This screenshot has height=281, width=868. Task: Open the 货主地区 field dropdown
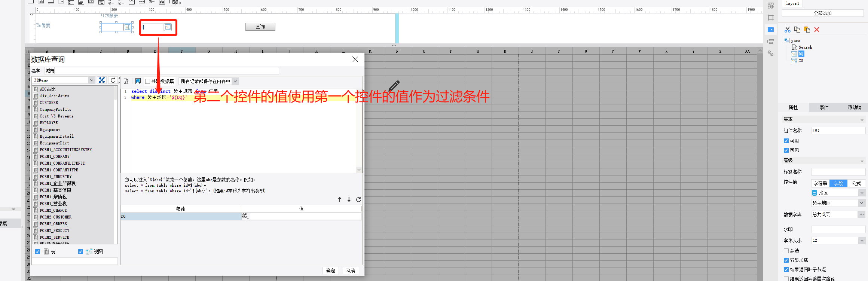(862, 203)
